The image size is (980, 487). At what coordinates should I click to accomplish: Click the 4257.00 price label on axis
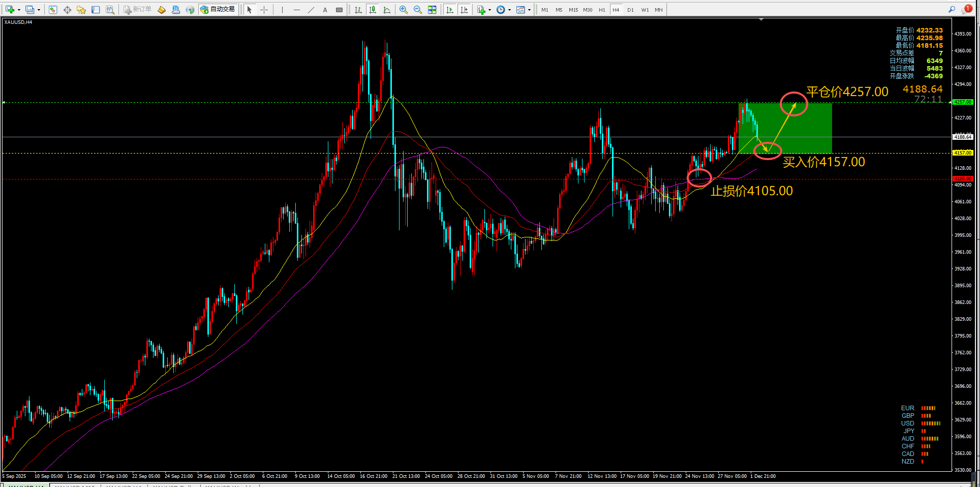coord(963,102)
